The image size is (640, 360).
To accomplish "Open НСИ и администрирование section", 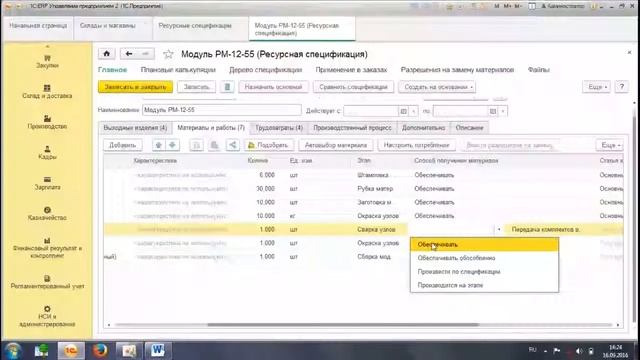I will [47, 316].
